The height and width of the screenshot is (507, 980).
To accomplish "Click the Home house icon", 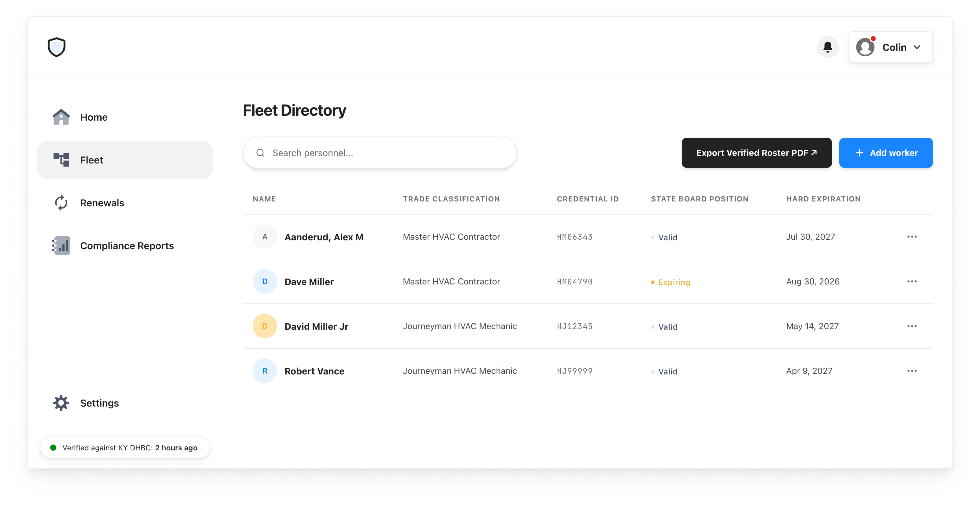I will click(61, 117).
